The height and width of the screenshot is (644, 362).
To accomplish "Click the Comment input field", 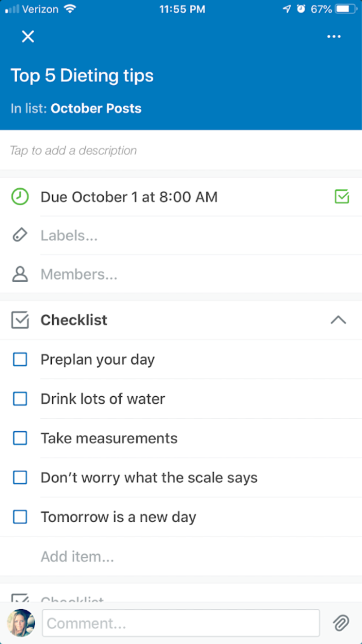I will click(180, 623).
